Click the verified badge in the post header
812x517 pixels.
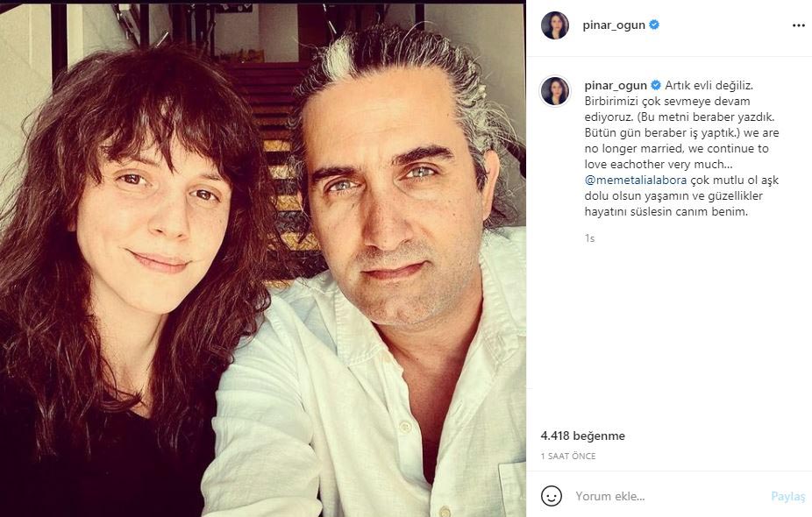coord(654,25)
